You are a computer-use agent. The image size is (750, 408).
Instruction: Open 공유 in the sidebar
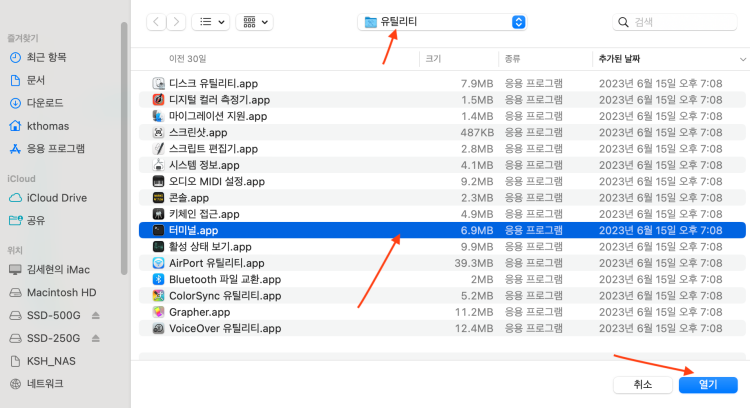pos(28,220)
